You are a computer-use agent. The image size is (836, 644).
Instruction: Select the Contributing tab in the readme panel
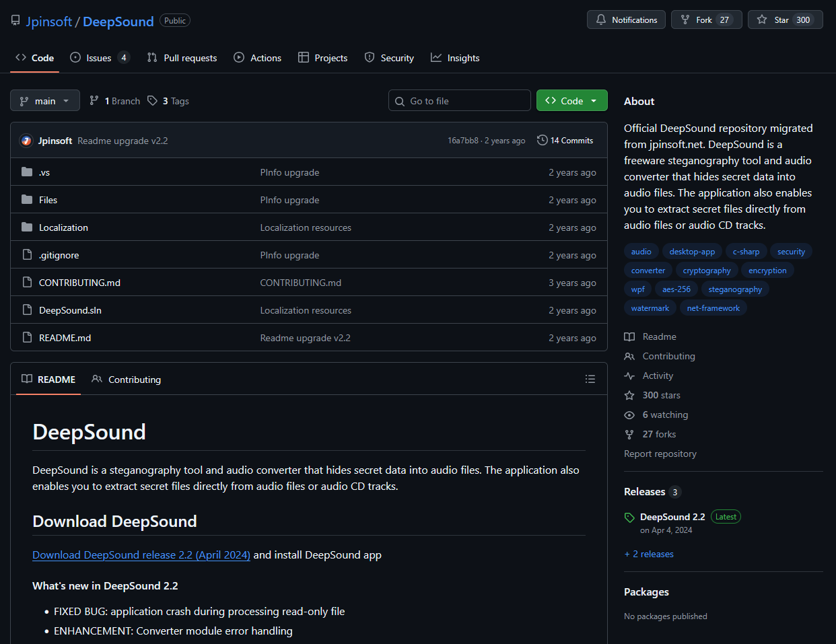[127, 379]
